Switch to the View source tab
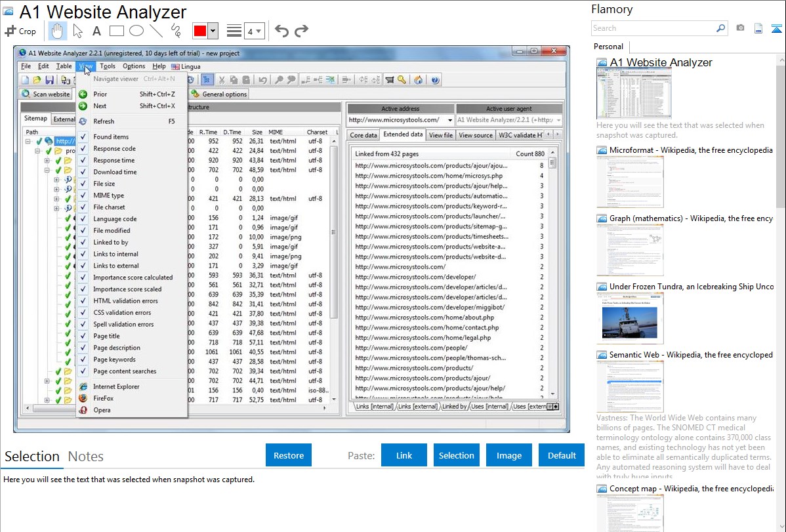This screenshot has width=786, height=532. (476, 135)
